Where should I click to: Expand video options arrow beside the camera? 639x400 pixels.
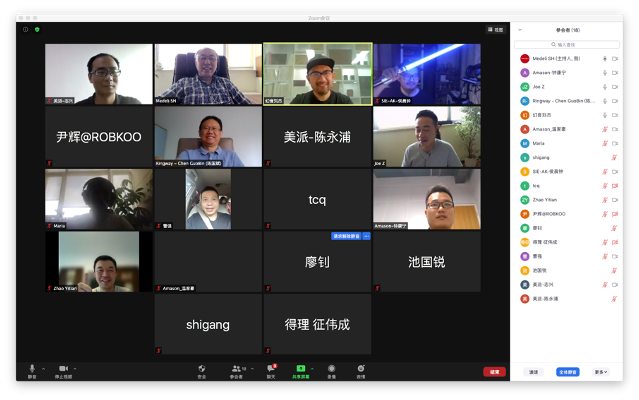(75, 369)
